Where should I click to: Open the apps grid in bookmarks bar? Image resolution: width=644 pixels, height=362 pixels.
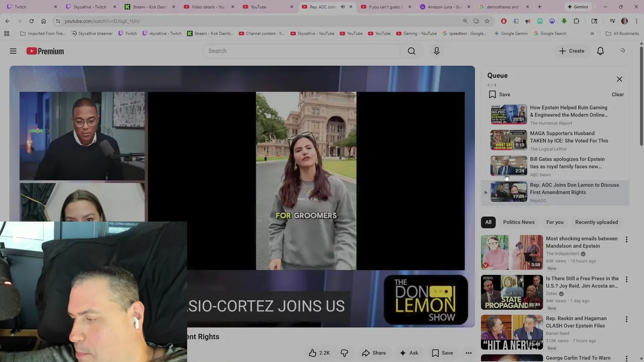point(7,34)
